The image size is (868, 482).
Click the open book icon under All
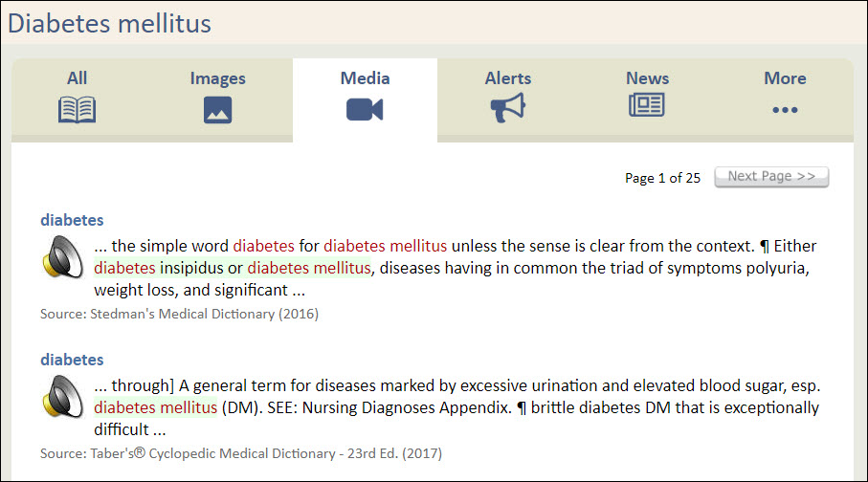tap(77, 110)
